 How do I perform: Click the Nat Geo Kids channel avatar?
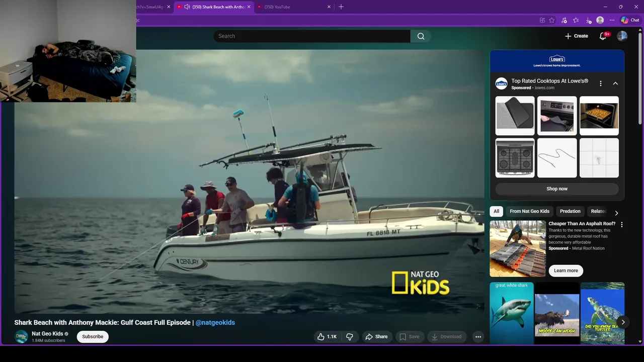click(21, 337)
